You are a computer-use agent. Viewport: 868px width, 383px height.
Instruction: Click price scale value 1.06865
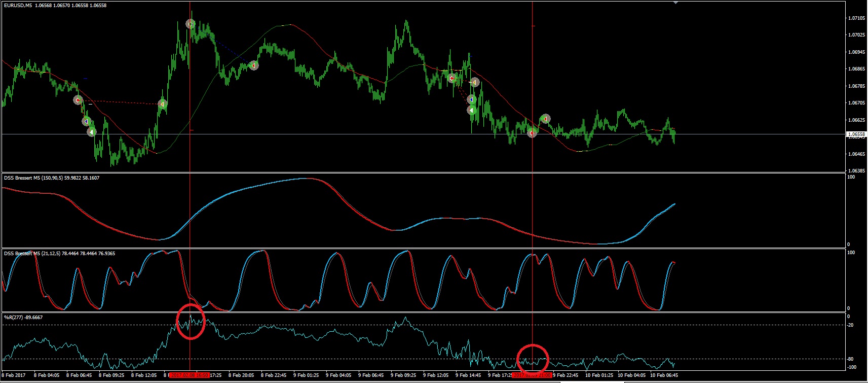[x=856, y=69]
